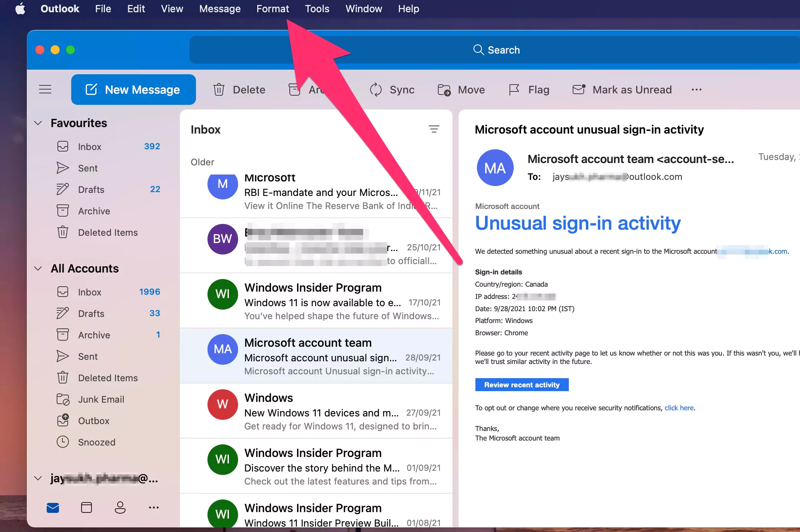Open the Help menu

click(x=408, y=8)
